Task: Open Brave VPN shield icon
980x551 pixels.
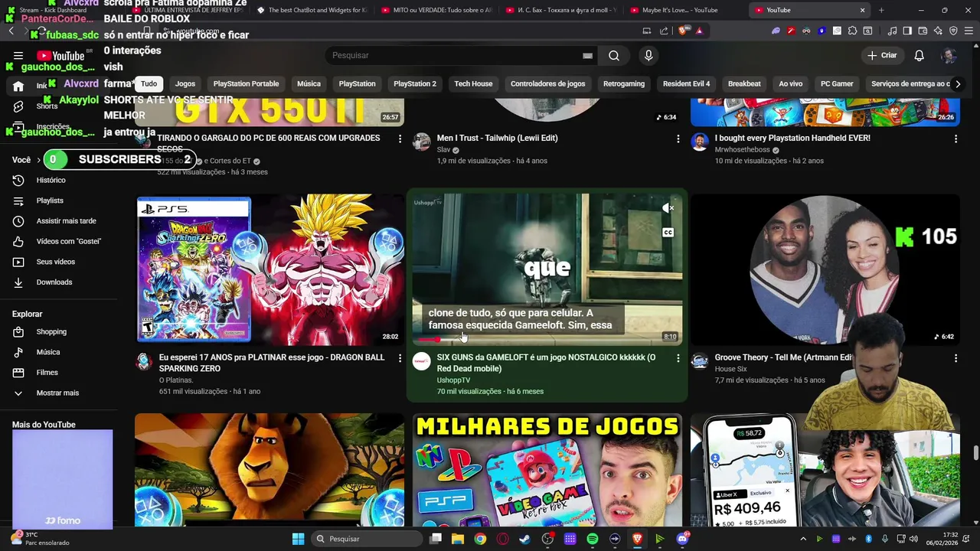Action: click(953, 31)
